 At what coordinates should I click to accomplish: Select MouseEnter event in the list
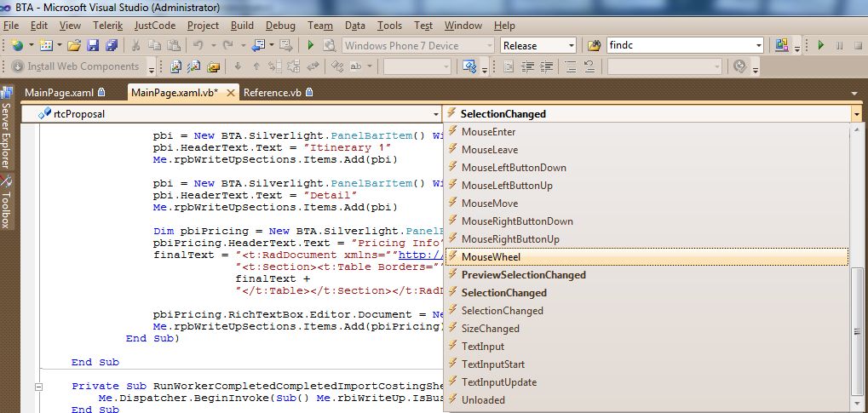coord(647,132)
